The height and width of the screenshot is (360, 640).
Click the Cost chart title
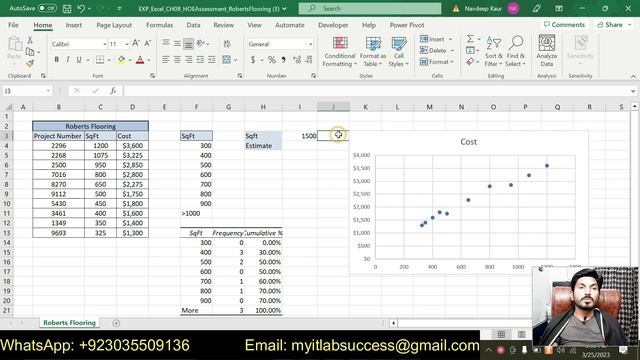[x=469, y=142]
